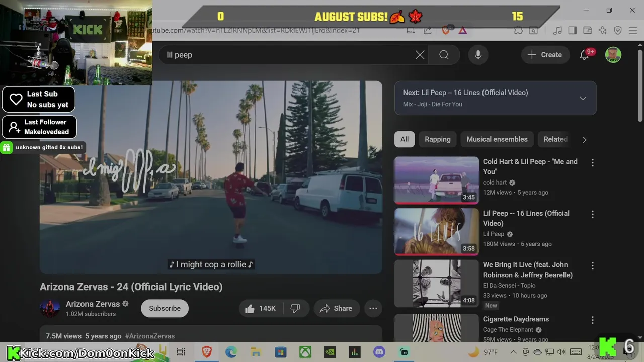Share this page from address bar

pyautogui.click(x=428, y=30)
